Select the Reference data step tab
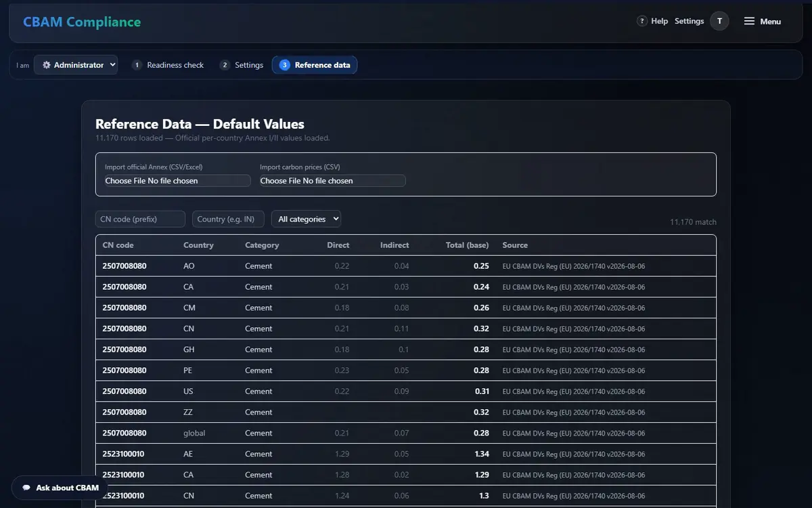The width and height of the screenshot is (812, 508). (315, 65)
